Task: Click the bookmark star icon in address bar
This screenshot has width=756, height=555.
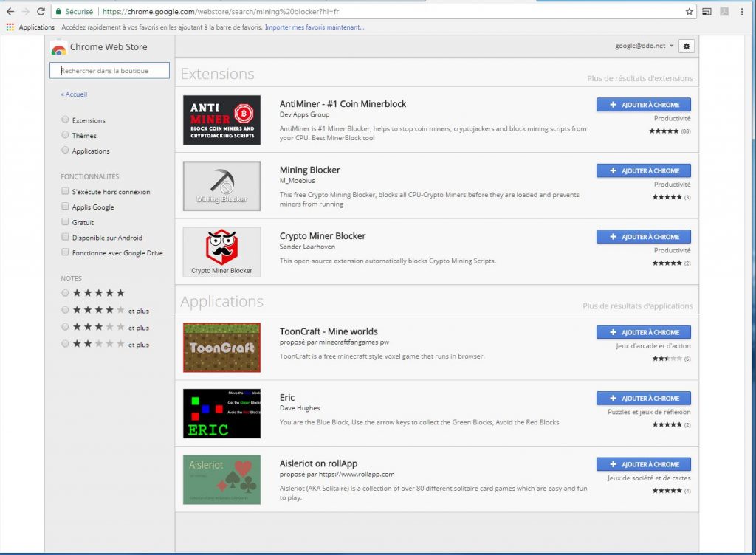Action: [689, 12]
